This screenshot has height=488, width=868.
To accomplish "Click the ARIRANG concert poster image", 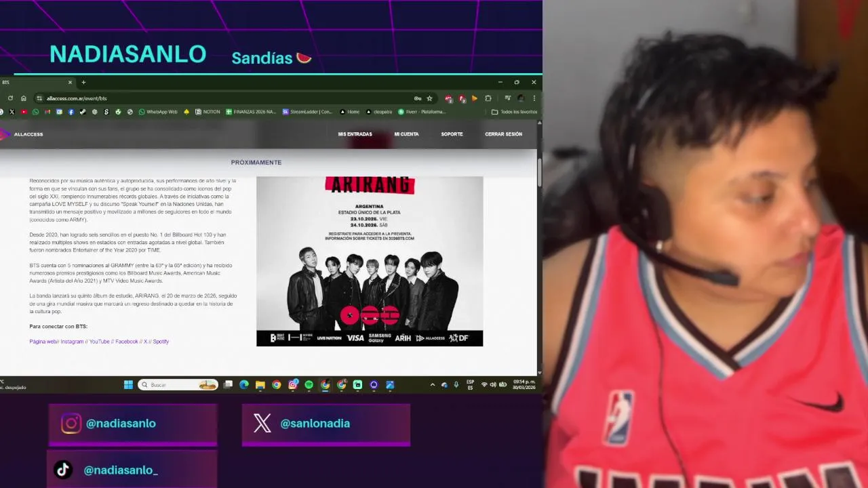I will 370,262.
